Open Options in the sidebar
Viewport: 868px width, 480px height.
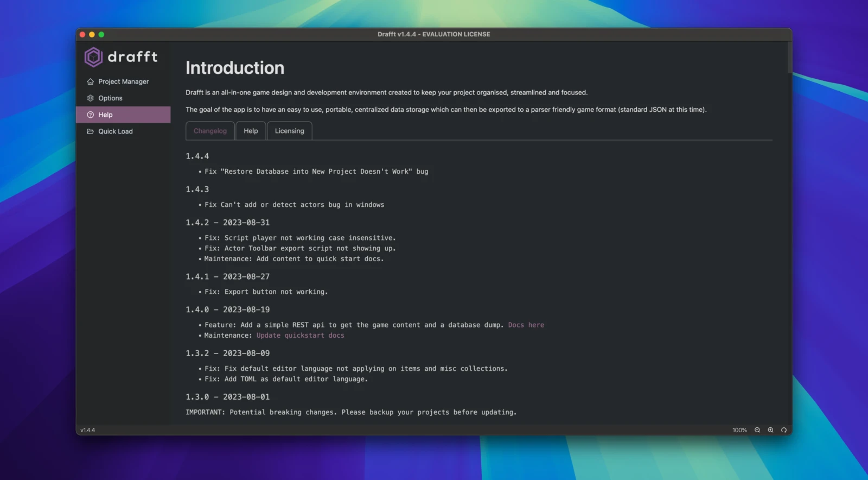tap(123, 98)
